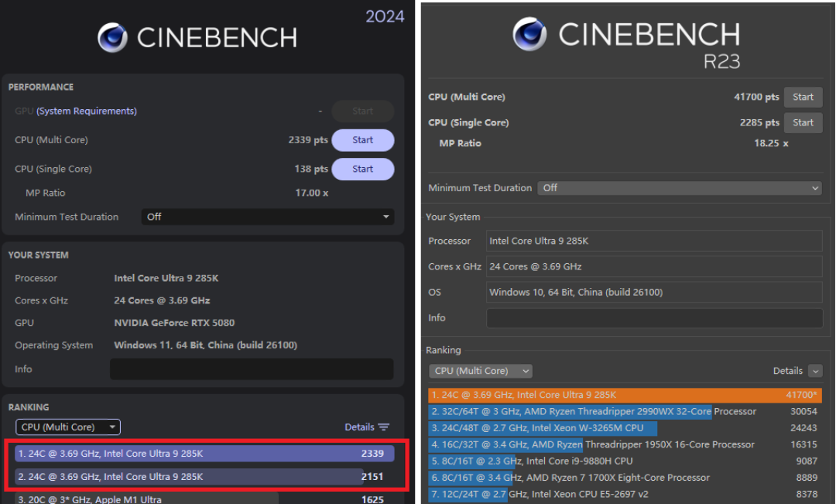Click the R23 Info text field

click(x=654, y=318)
